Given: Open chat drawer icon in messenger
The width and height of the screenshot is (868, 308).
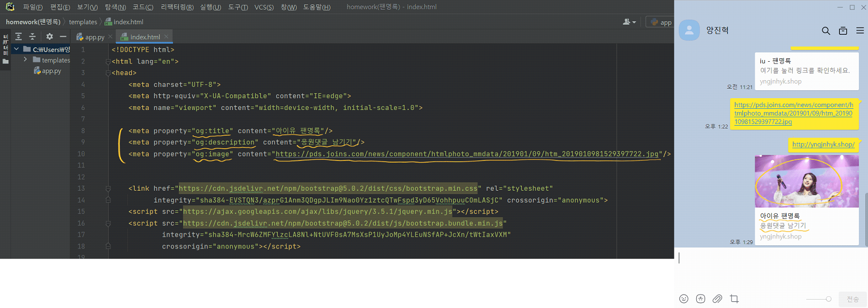Looking at the screenshot, I should pyautogui.click(x=843, y=31).
